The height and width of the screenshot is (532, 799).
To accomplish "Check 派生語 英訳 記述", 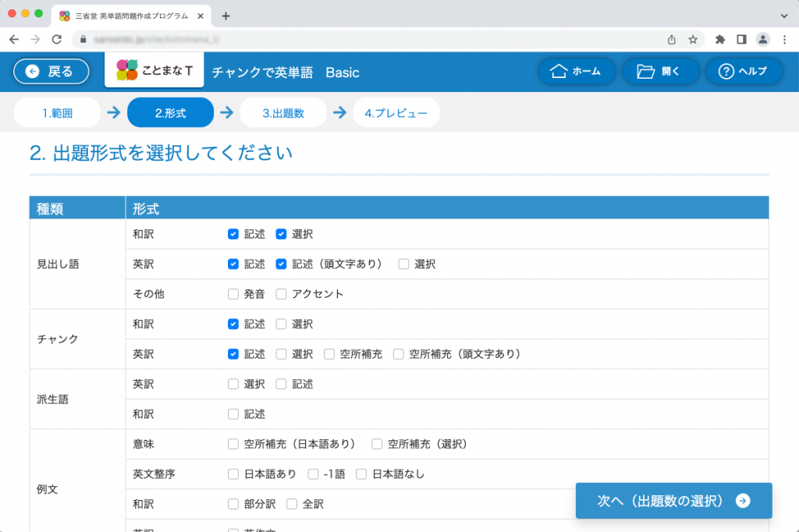I will pyautogui.click(x=281, y=385).
